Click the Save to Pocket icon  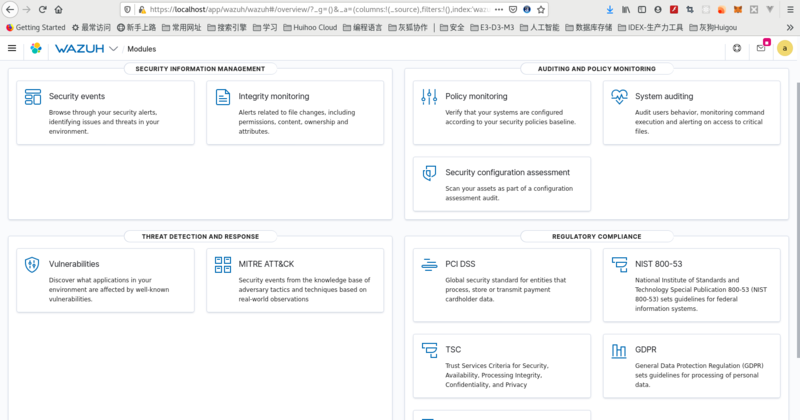tap(513, 9)
